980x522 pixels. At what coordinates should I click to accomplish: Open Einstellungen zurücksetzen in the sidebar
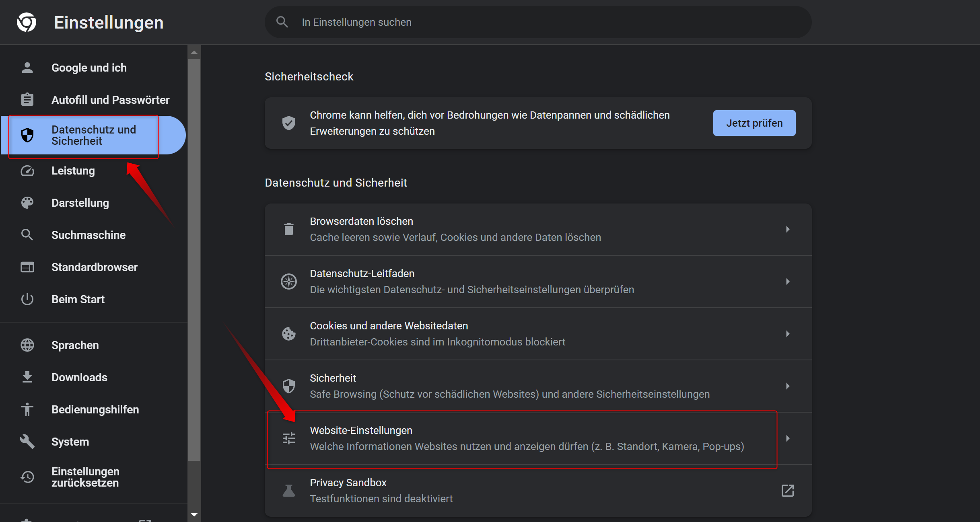tap(85, 477)
